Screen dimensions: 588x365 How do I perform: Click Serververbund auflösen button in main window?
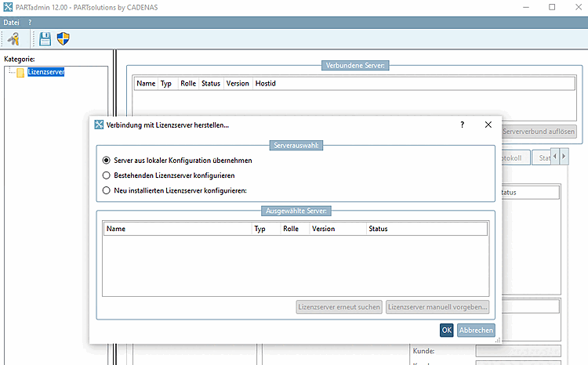coord(539,132)
